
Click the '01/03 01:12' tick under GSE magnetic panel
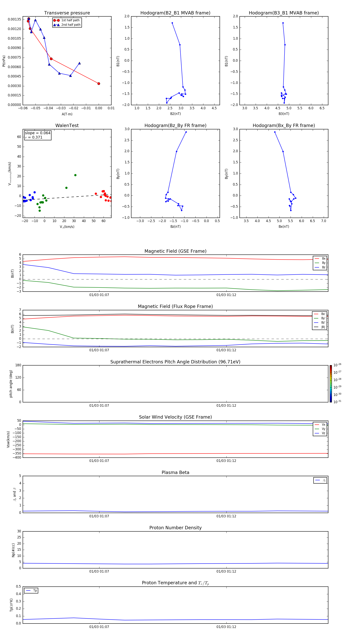[x=226, y=295]
